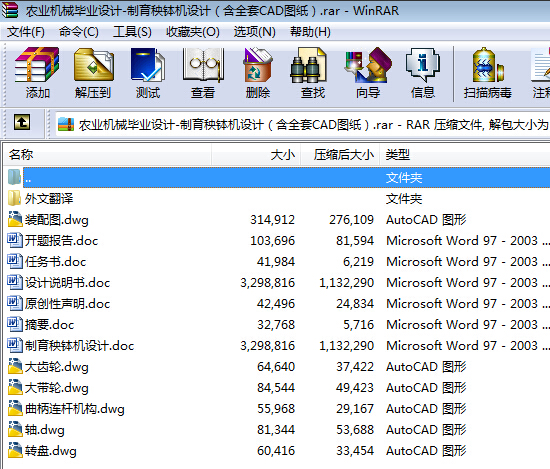Viewport: 550px width, 469px height.
Task: Select file name 摘要.doc
Action: pos(49,325)
